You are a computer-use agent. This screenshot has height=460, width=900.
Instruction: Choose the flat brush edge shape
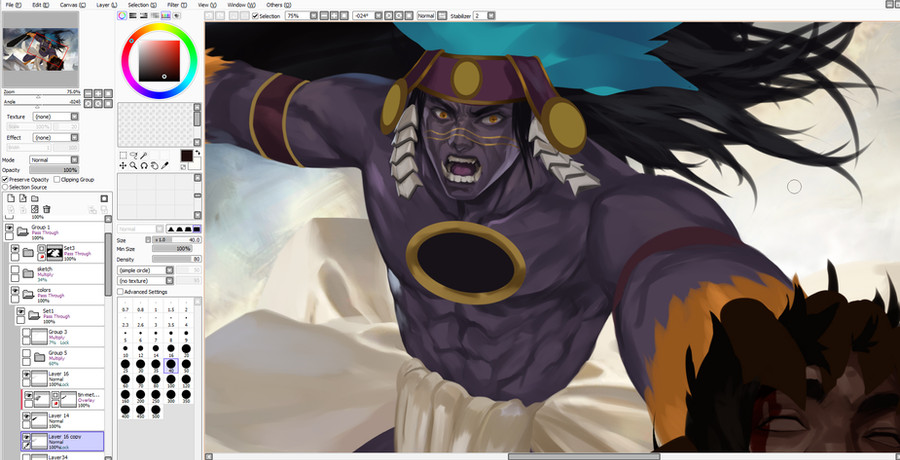pos(197,229)
